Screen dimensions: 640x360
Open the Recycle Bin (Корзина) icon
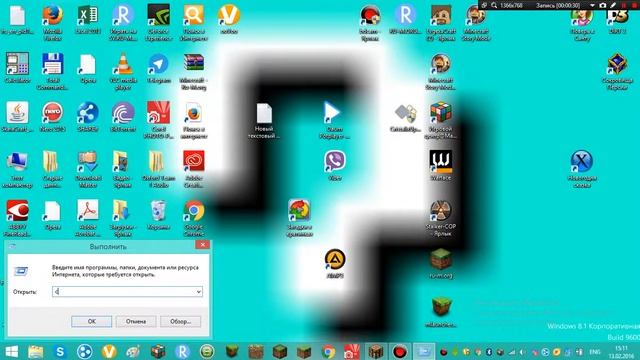(x=158, y=211)
